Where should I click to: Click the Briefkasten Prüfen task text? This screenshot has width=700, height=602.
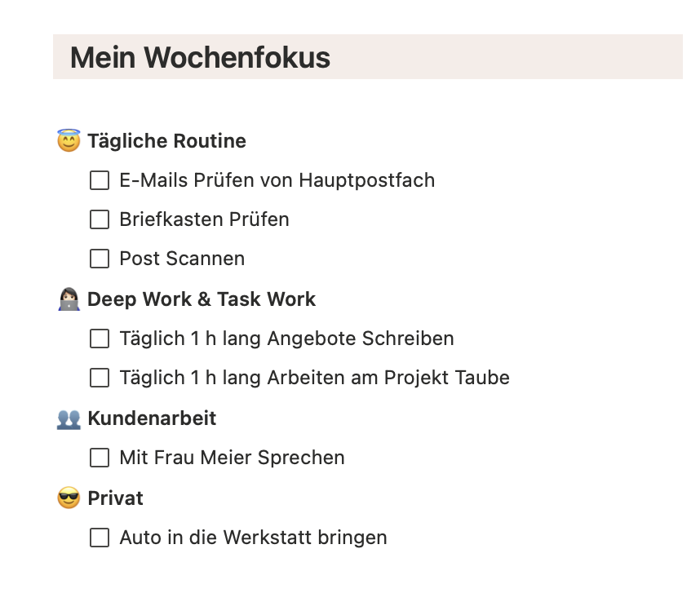coord(204,219)
